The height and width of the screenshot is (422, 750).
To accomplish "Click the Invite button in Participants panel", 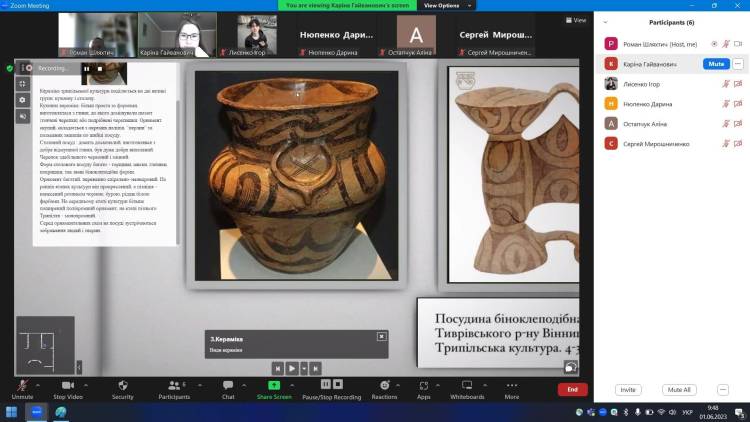I will (628, 389).
